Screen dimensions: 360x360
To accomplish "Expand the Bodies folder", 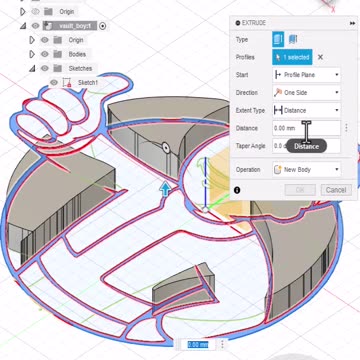I will tap(32, 54).
